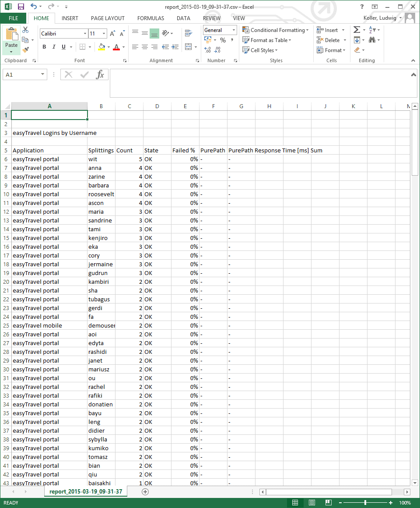Viewport: 420px width, 508px height.
Task: Toggle Align Left for cell text
Action: pos(135,47)
